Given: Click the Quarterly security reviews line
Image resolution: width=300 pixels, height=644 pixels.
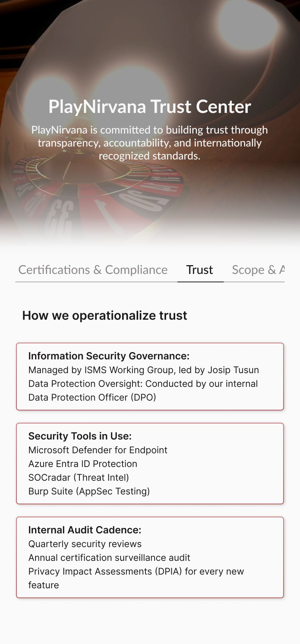Looking at the screenshot, I should 85,544.
